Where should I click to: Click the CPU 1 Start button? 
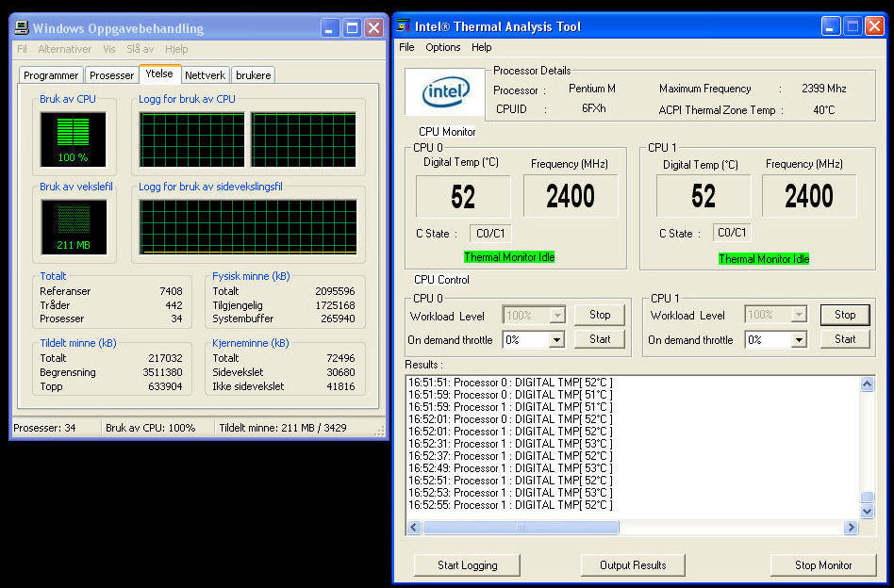point(845,339)
